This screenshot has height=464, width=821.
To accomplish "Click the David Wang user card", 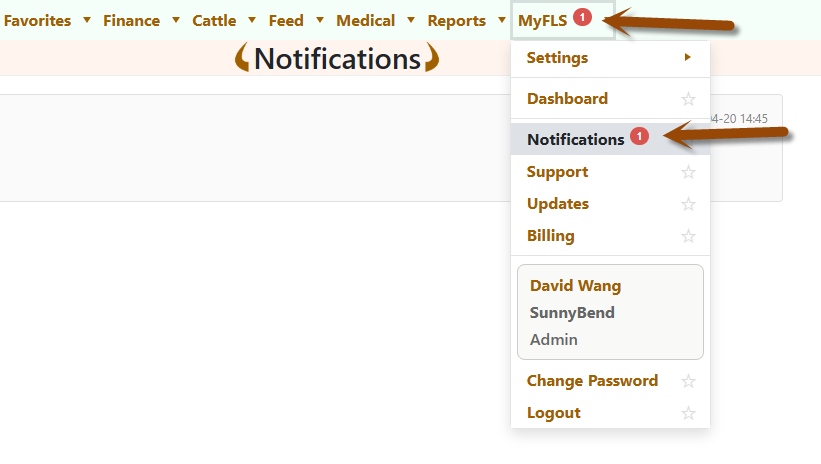I will click(610, 312).
